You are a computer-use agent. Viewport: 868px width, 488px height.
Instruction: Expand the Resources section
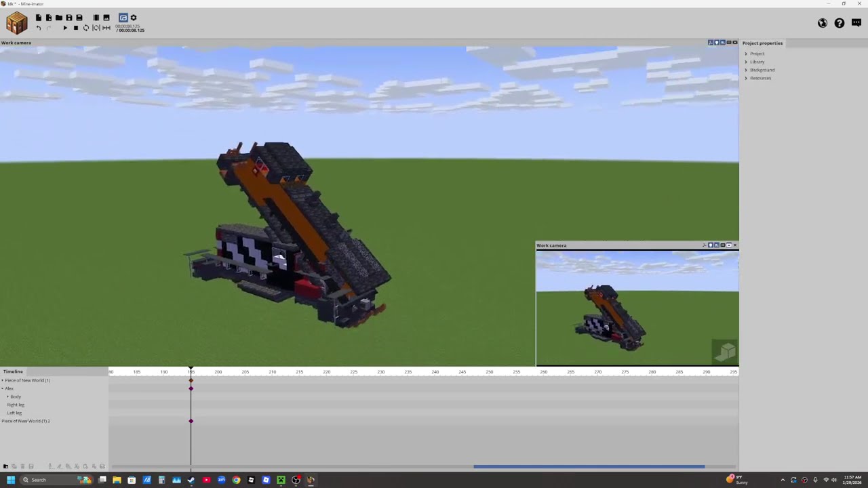click(x=746, y=78)
